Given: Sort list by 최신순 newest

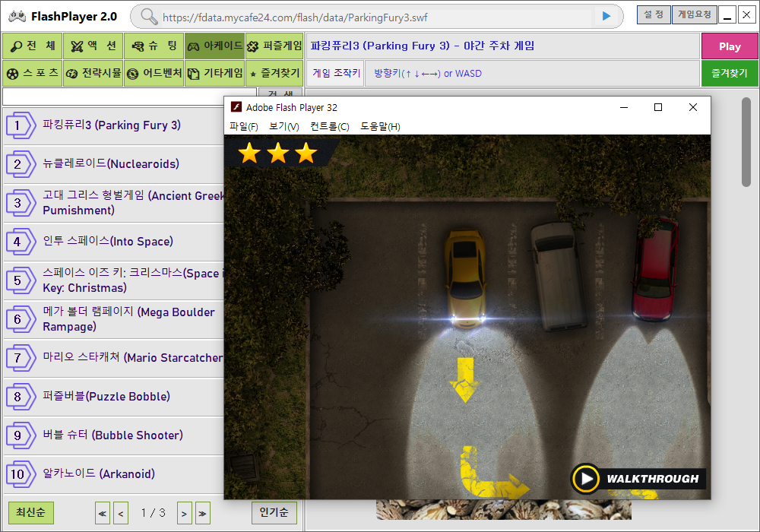Looking at the screenshot, I should tap(31, 512).
